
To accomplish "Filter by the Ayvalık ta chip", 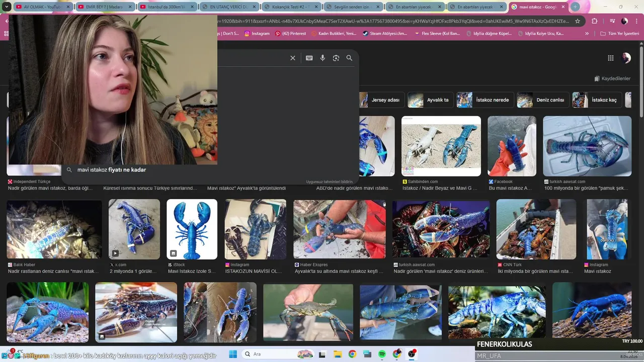I will pos(431,100).
